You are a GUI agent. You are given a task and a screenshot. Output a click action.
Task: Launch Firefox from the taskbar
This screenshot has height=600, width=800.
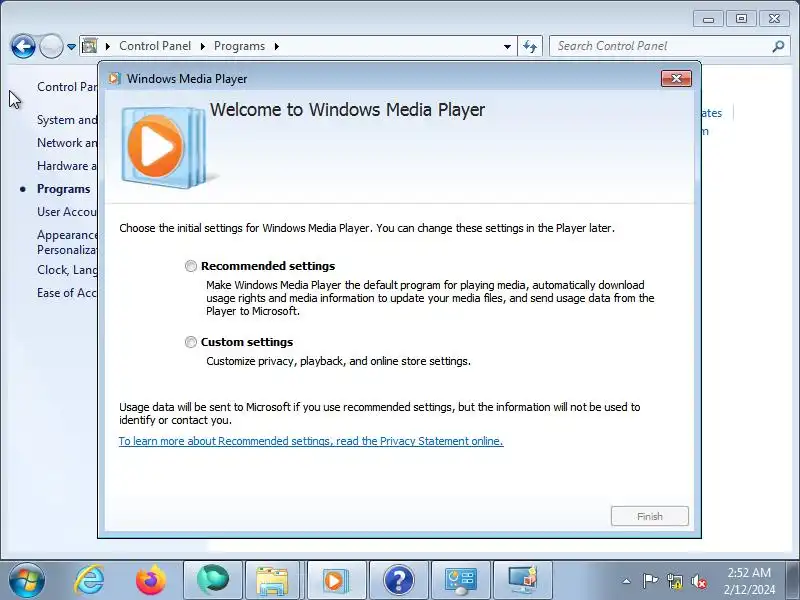(151, 580)
